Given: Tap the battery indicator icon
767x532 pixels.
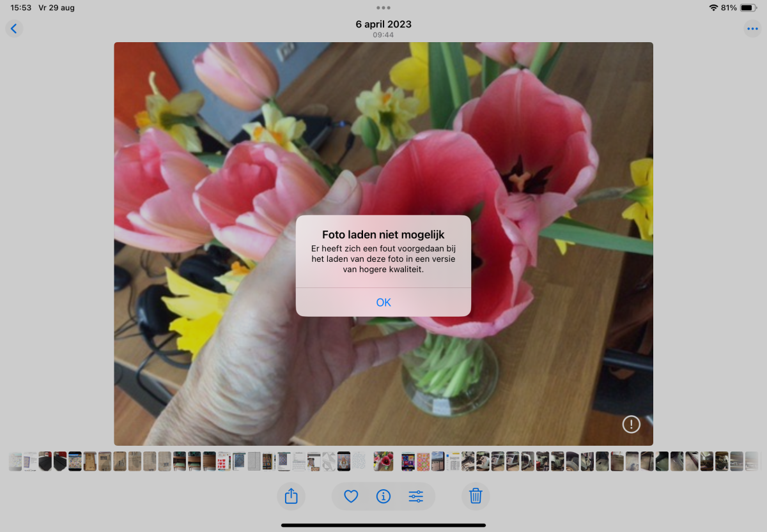Looking at the screenshot, I should (748, 8).
